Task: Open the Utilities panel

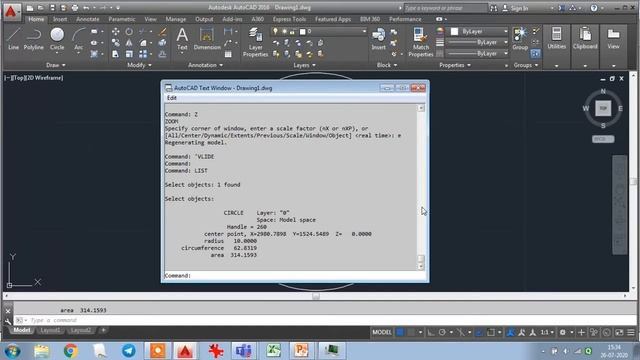Action: point(556,39)
